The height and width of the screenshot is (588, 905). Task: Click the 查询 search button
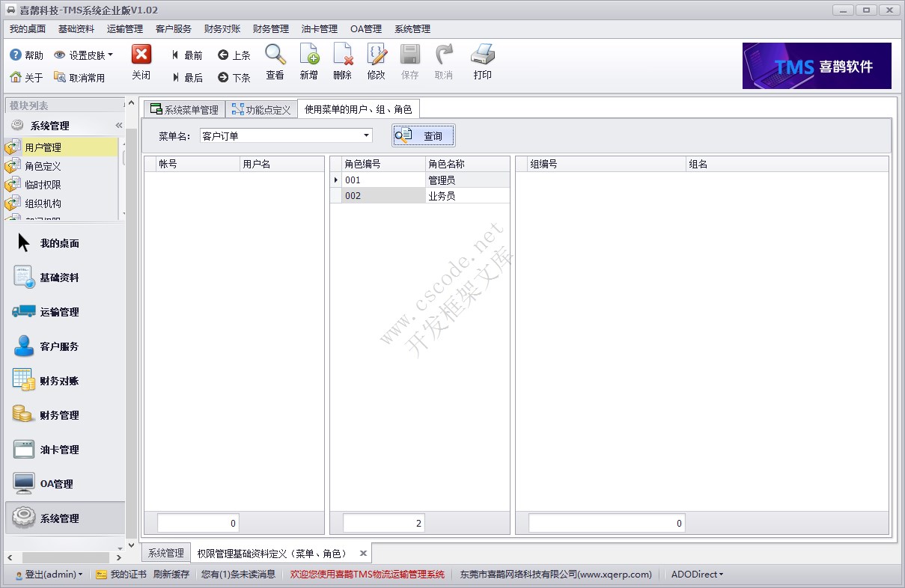(424, 135)
